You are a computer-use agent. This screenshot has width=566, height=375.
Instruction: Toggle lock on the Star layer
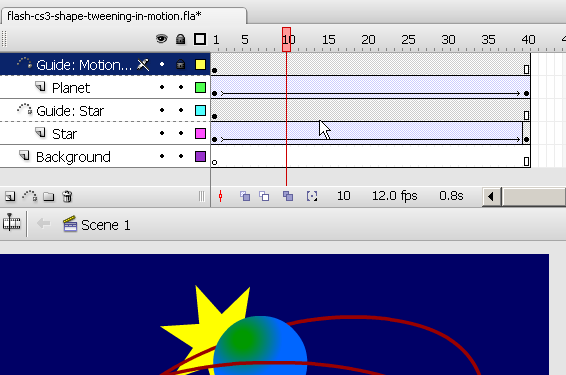(181, 133)
